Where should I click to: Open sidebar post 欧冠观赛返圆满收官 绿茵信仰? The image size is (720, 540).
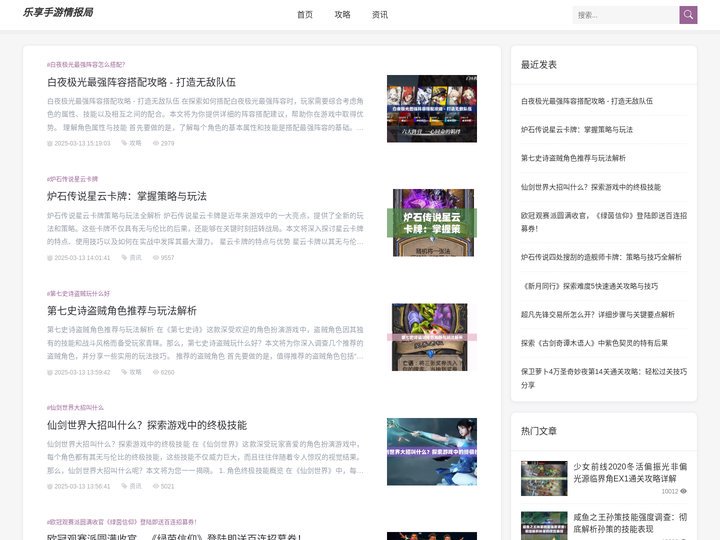(x=604, y=222)
